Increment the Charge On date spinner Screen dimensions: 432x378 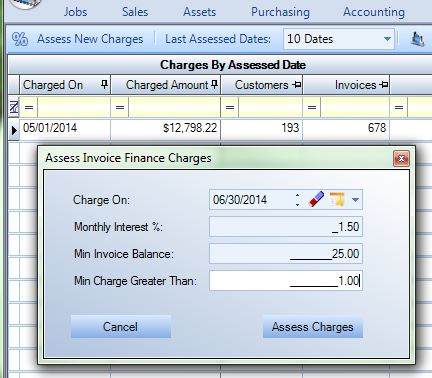coord(297,195)
